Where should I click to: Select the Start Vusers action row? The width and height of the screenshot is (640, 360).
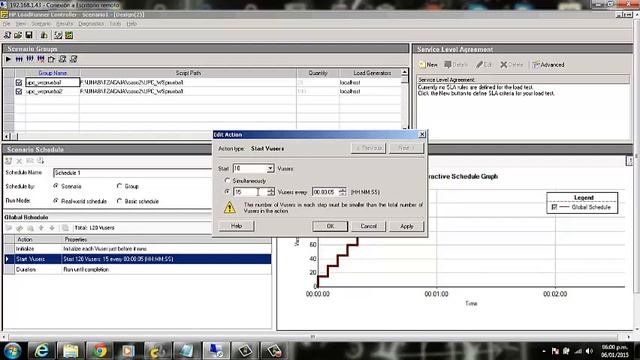(138, 259)
